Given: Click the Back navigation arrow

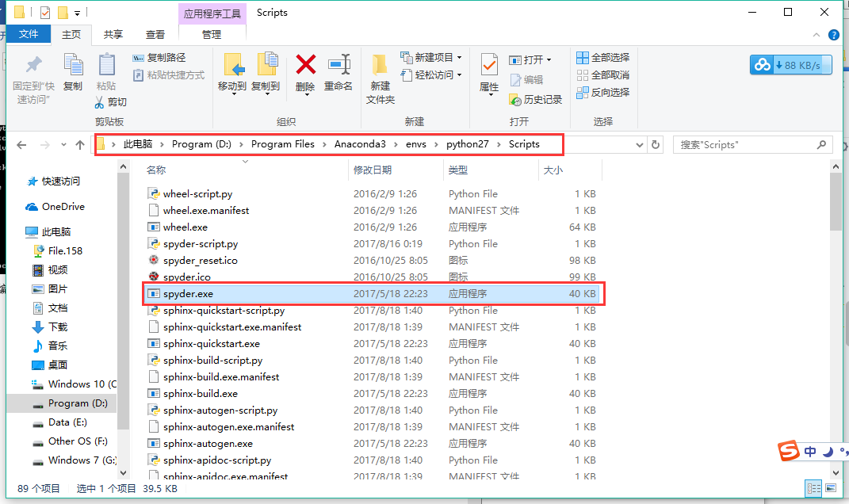Looking at the screenshot, I should pos(22,145).
